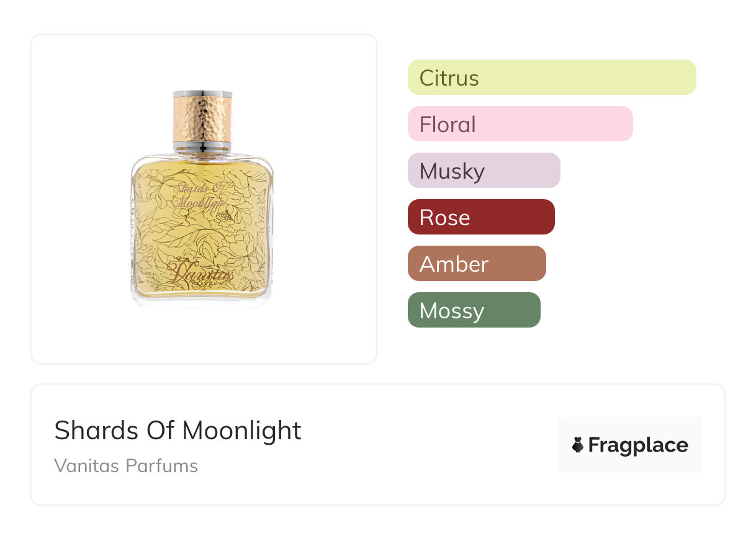Click the green Mossy accord bar
The width and height of the screenshot is (756, 536).
474,310
